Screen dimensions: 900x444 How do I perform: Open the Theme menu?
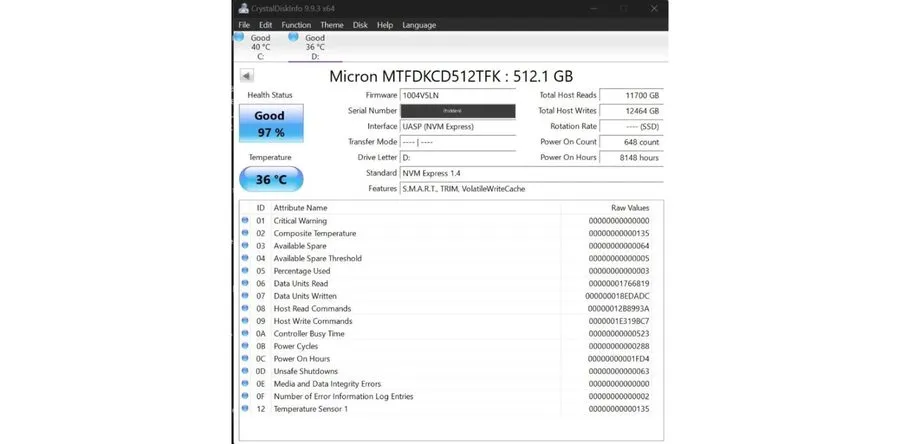click(332, 25)
